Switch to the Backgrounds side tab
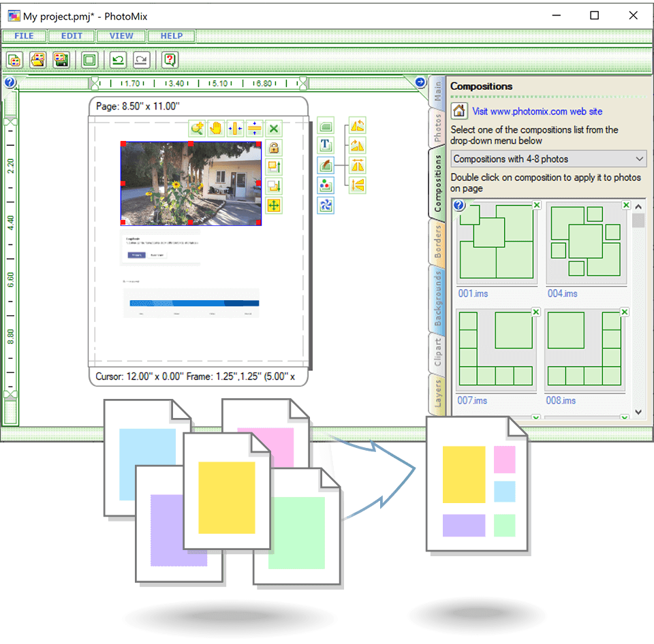Viewport: 654px width, 644px height. click(437, 298)
